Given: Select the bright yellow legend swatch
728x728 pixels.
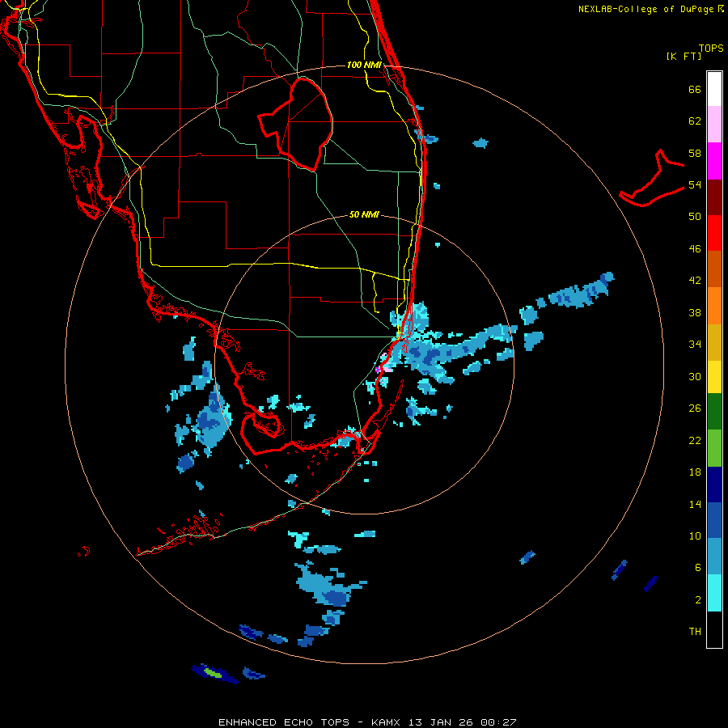Looking at the screenshot, I should point(714,377).
